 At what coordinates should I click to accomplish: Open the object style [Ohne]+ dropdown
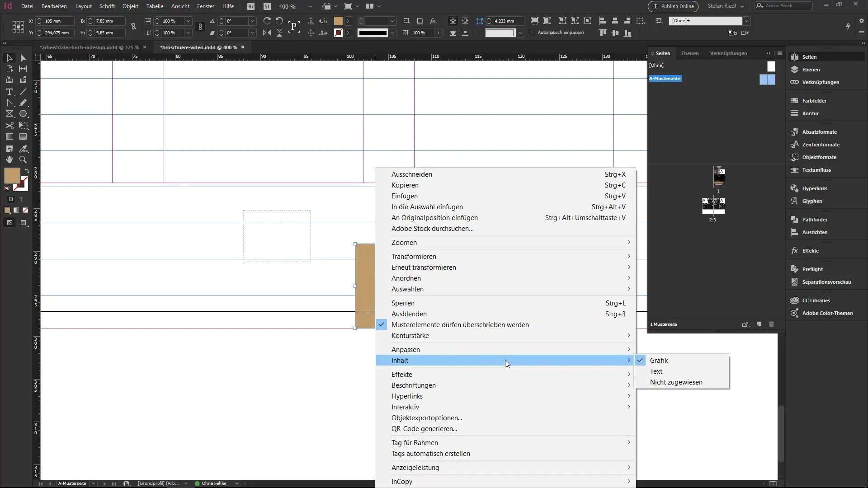tap(747, 21)
